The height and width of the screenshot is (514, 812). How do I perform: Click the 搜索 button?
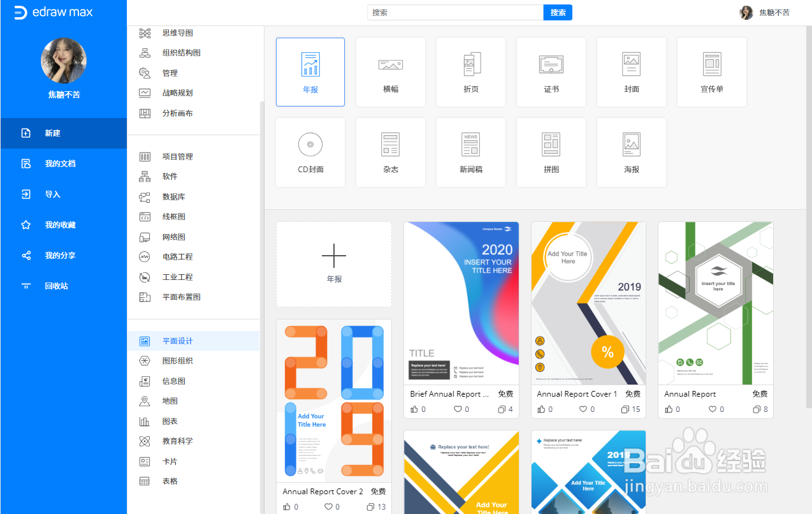[x=557, y=12]
